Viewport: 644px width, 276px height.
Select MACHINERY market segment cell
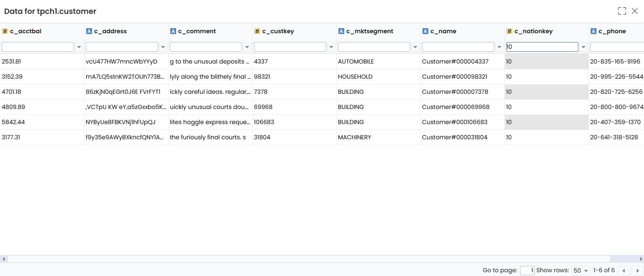pyautogui.click(x=378, y=137)
